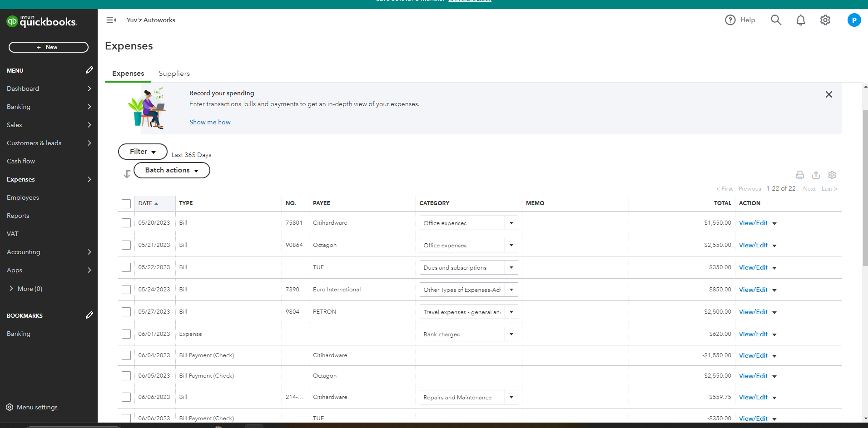The image size is (868, 428).
Task: Print the expenses list
Action: coord(800,175)
